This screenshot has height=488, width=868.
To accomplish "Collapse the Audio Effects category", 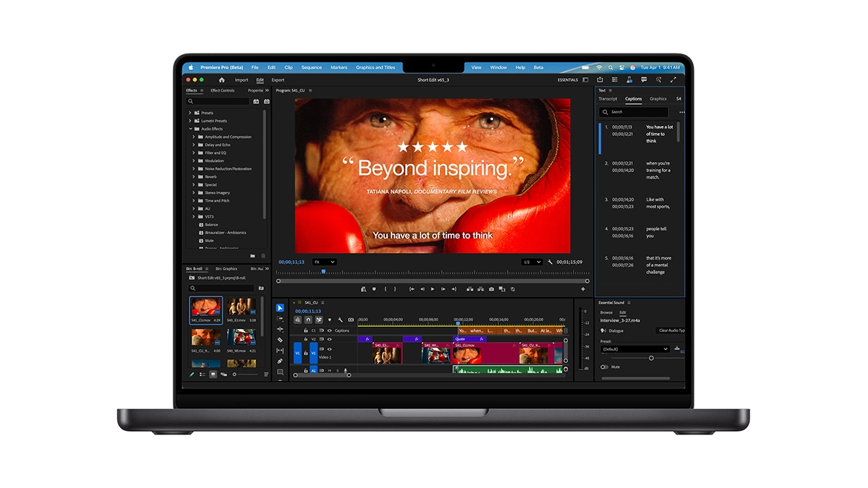I will pyautogui.click(x=190, y=128).
